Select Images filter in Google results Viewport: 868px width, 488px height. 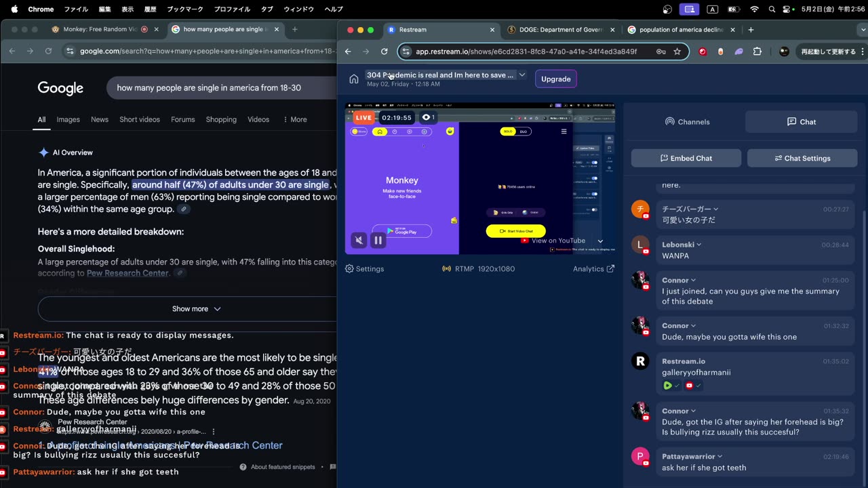68,119
